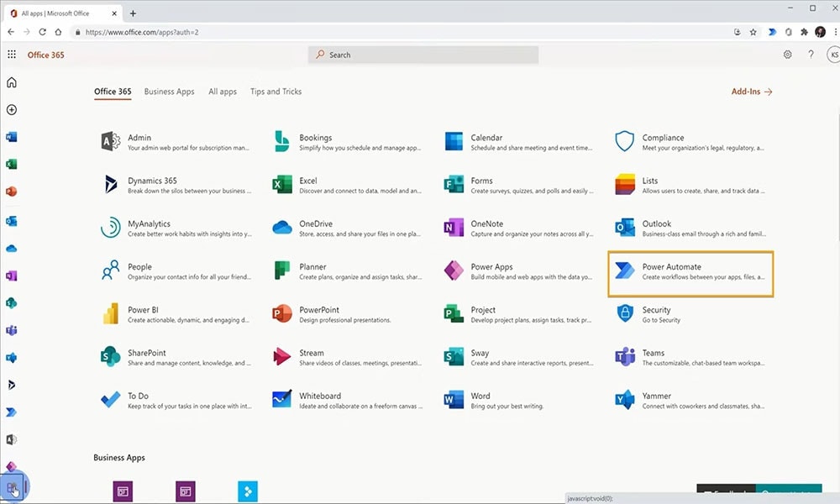The image size is (840, 504).
Task: Launch the Power Automate tile
Action: pos(690,274)
